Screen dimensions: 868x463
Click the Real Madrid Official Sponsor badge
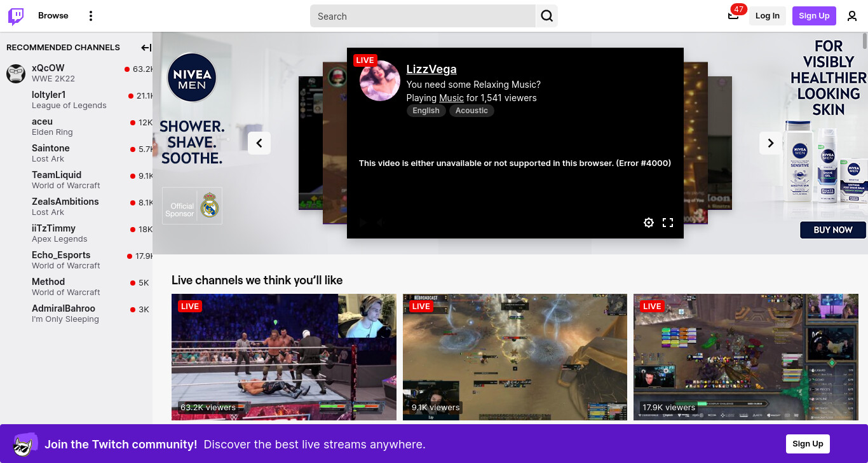192,205
